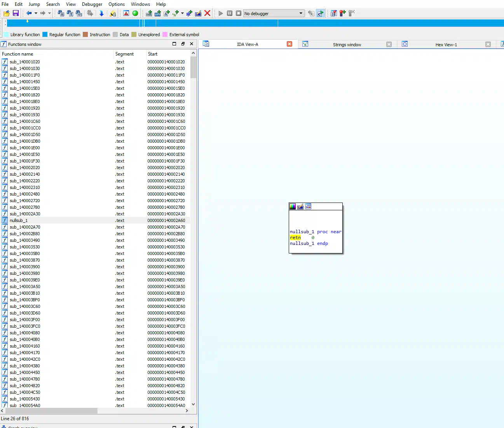The height and width of the screenshot is (428, 504).
Task: Expand the forward arrow history dropdown
Action: click(49, 13)
